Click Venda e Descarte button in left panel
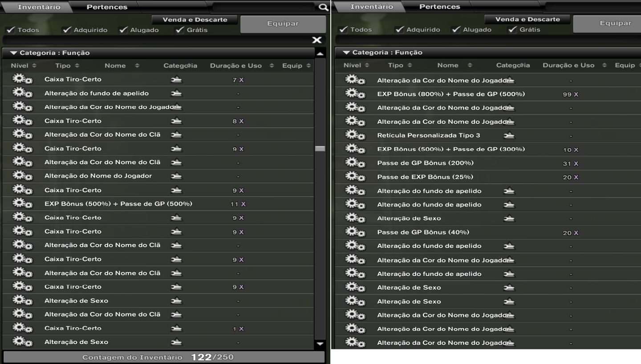This screenshot has height=364, width=641. [x=195, y=20]
